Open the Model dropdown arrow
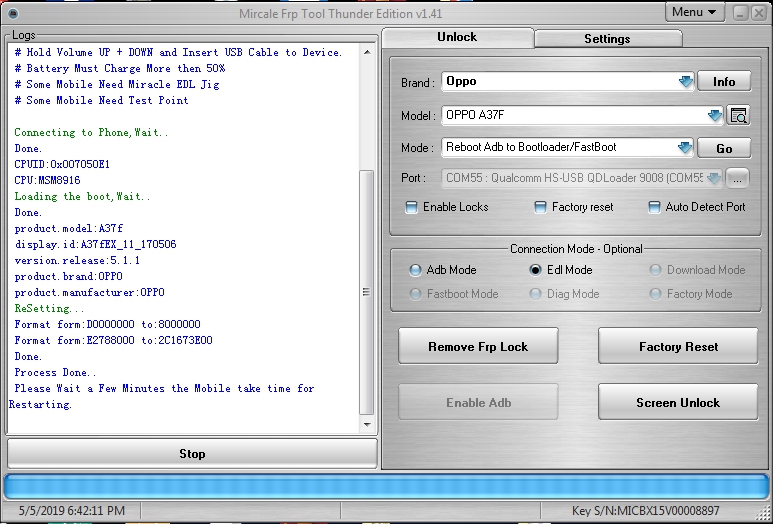 coord(714,115)
